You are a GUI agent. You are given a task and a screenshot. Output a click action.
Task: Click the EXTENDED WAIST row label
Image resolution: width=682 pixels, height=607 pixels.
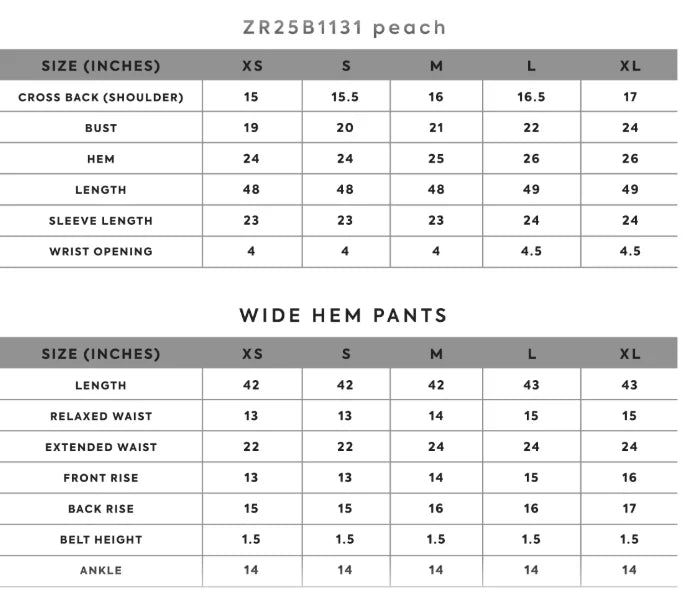[101, 447]
